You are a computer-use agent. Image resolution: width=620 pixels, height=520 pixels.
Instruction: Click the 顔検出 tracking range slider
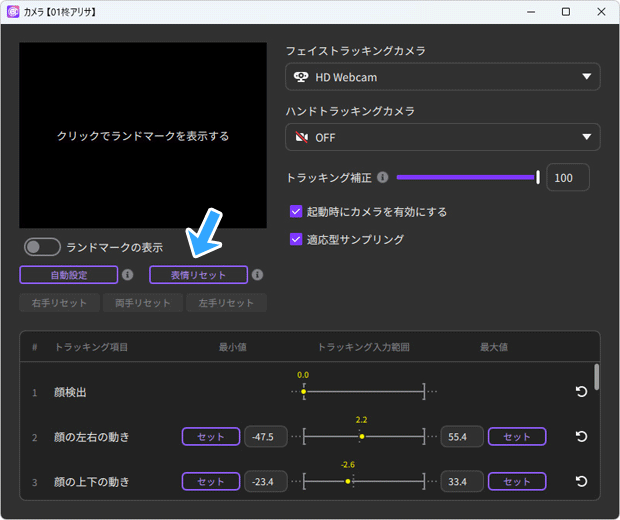pyautogui.click(x=364, y=391)
